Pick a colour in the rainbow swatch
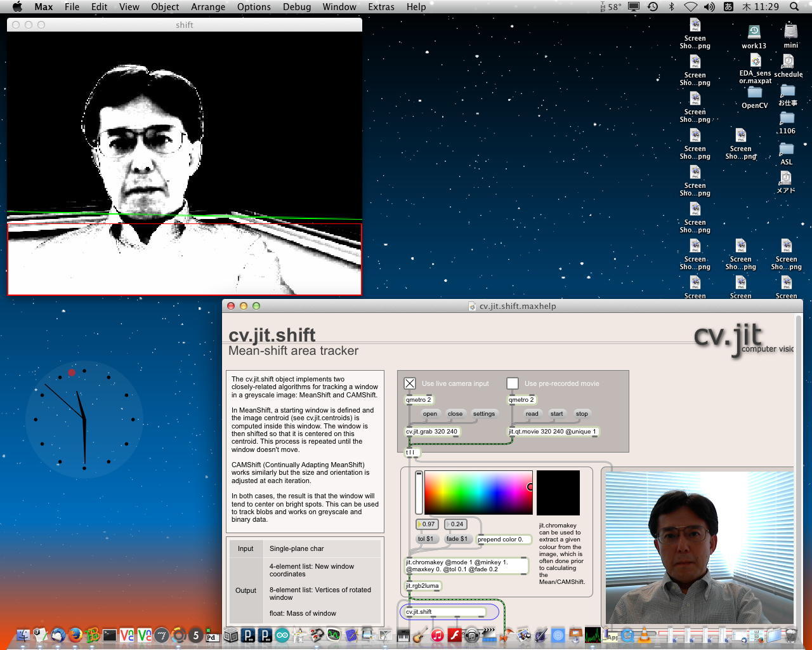 pos(478,493)
